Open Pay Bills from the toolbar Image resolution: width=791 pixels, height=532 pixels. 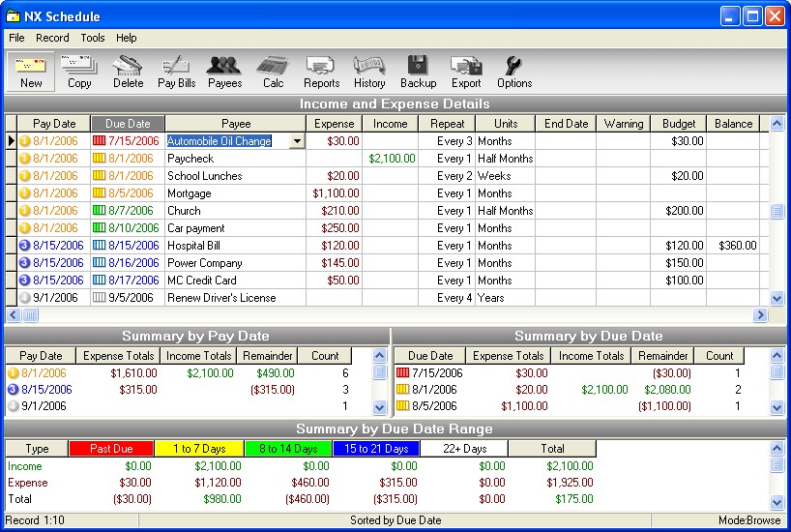(176, 72)
